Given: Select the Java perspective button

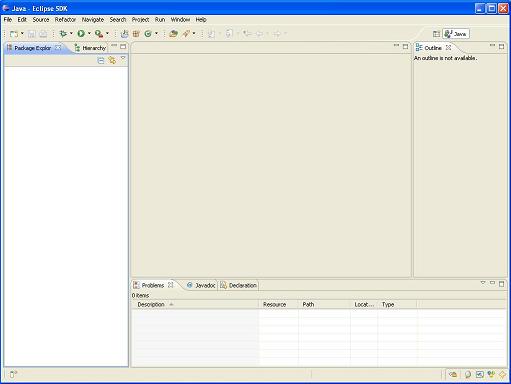Looking at the screenshot, I should 456,34.
